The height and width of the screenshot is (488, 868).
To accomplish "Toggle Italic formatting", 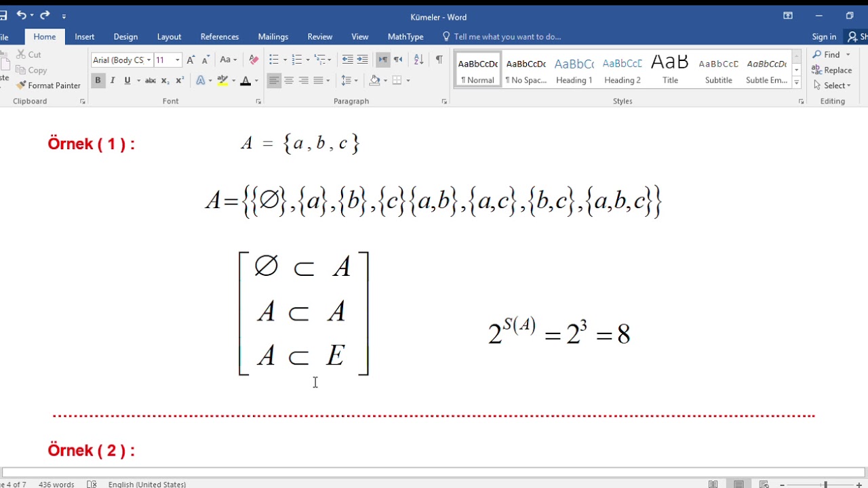I will coord(113,80).
